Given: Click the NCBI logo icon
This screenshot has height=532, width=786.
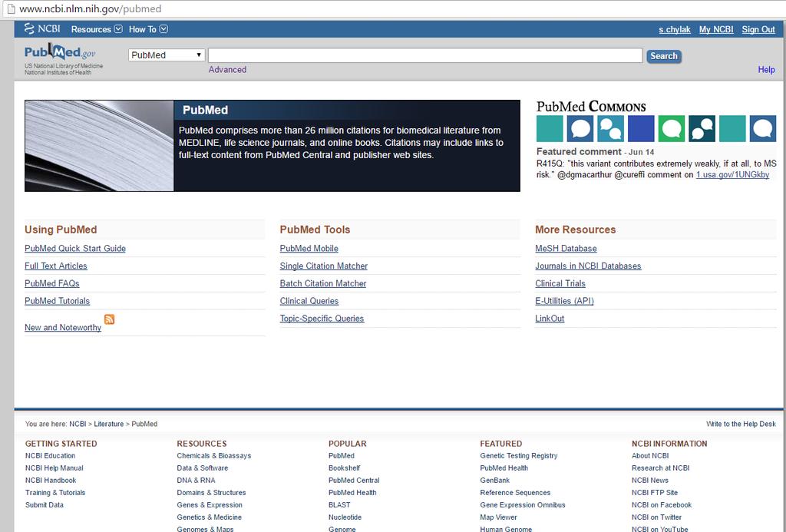Looking at the screenshot, I should tap(42, 28).
